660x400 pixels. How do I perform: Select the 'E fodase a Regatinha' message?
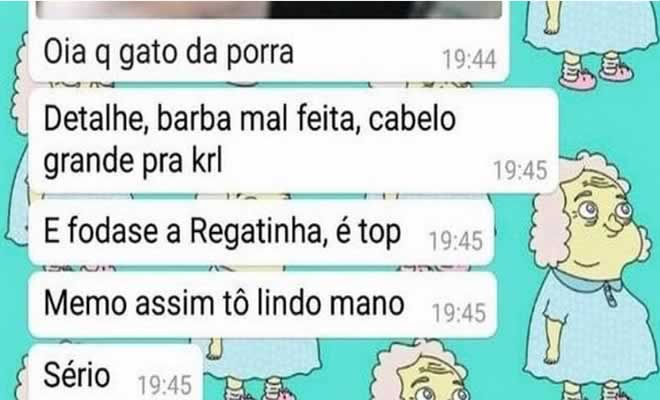(x=261, y=232)
